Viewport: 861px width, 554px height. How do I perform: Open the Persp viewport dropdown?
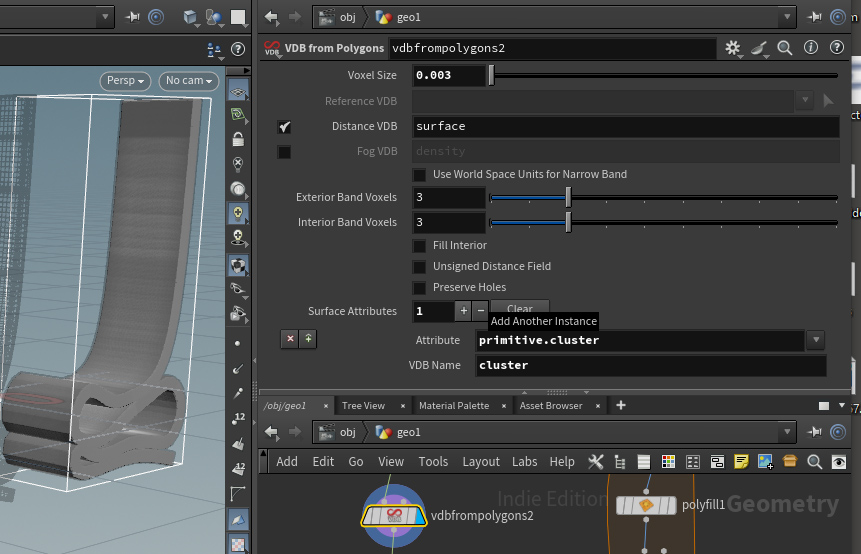pos(124,81)
